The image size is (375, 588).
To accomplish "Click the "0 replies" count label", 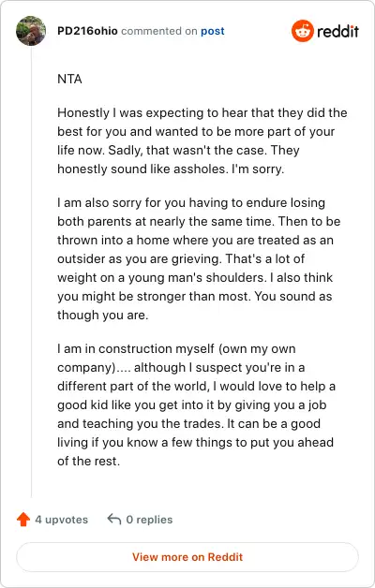I will [149, 520].
